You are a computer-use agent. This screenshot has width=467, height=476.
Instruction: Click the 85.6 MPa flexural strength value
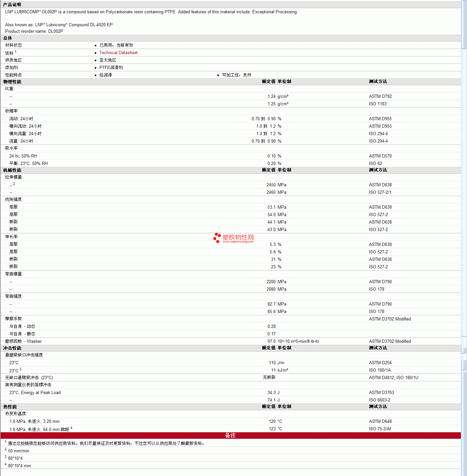pos(277,311)
